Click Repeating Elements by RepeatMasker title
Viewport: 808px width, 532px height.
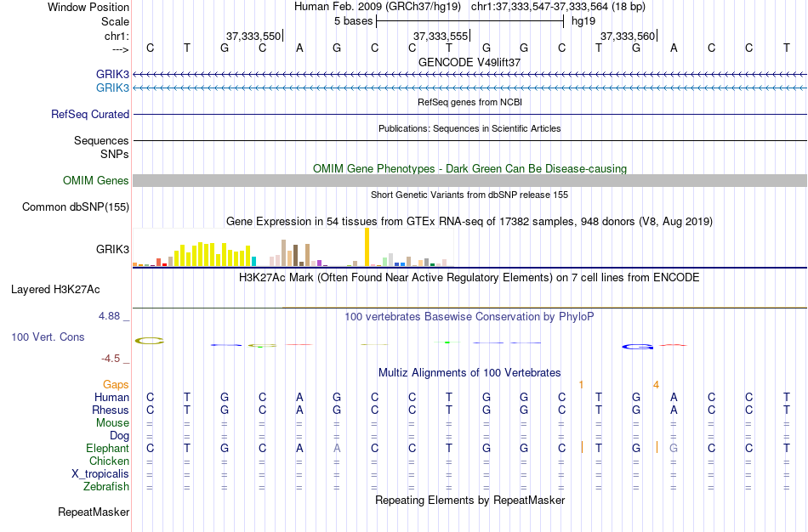[x=469, y=500]
